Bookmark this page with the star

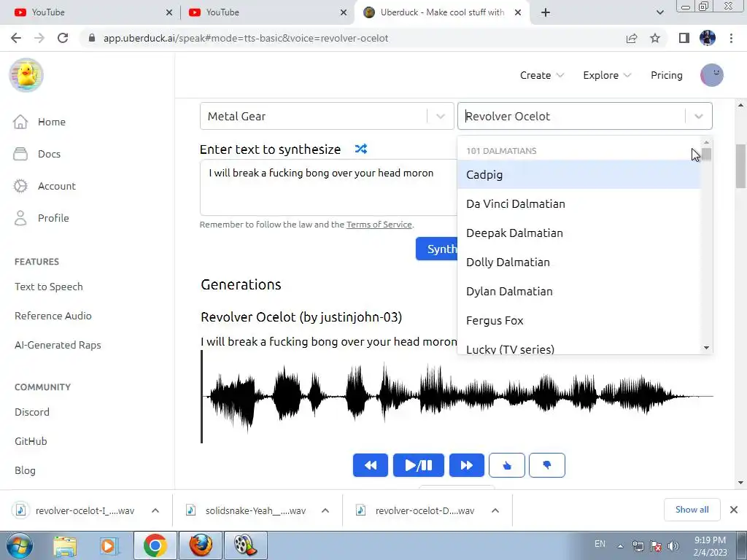tap(655, 38)
